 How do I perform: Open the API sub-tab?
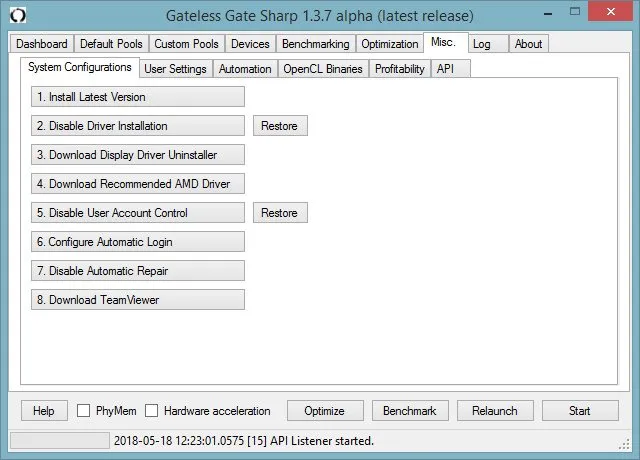[451, 69]
